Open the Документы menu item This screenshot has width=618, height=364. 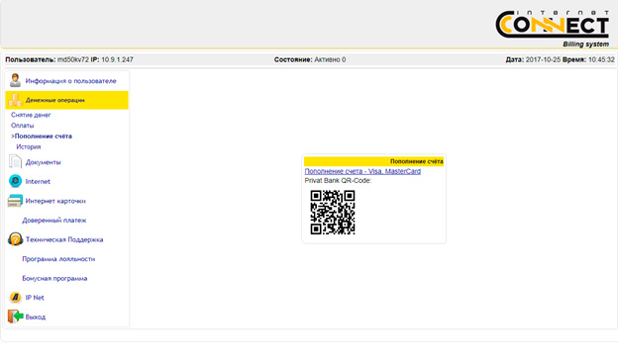click(x=43, y=162)
